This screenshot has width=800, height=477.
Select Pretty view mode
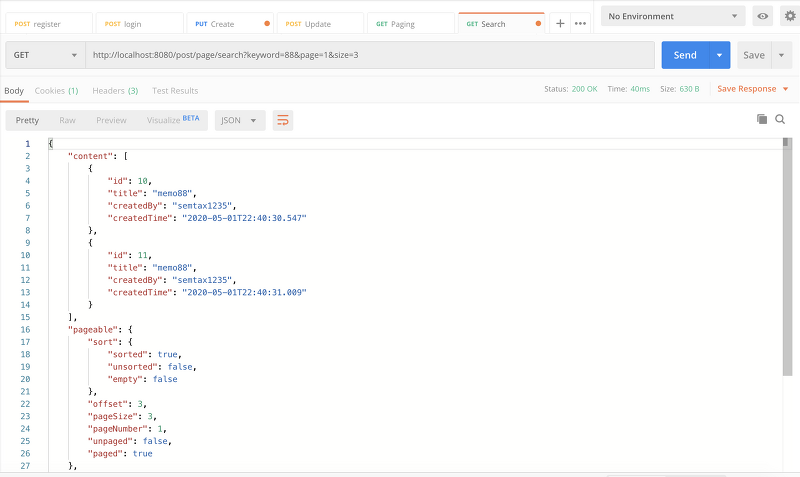click(27, 120)
